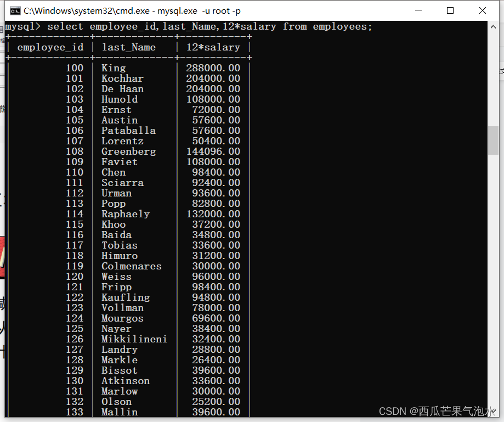Click last name Tobias
Screen dimensions: 504x422
120,245
